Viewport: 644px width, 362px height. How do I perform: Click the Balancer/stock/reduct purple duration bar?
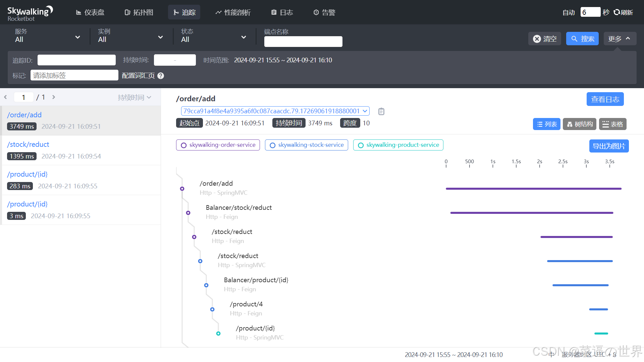click(532, 213)
